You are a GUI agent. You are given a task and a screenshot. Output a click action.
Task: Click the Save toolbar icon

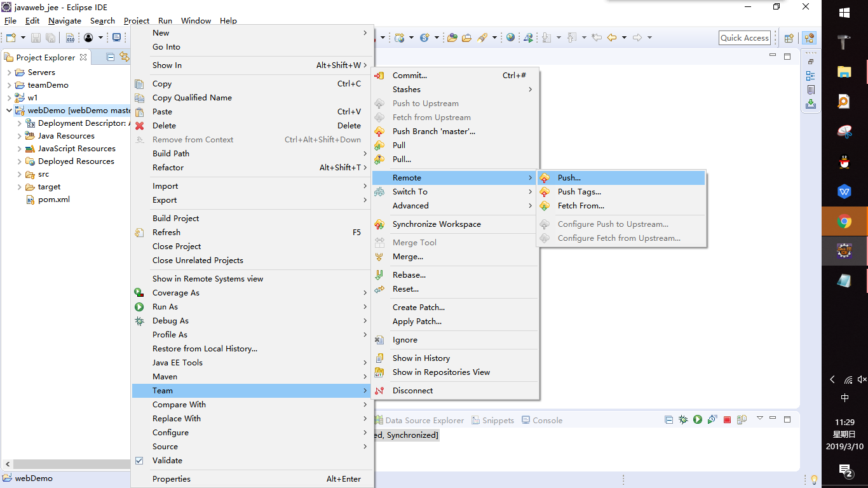pyautogui.click(x=36, y=37)
